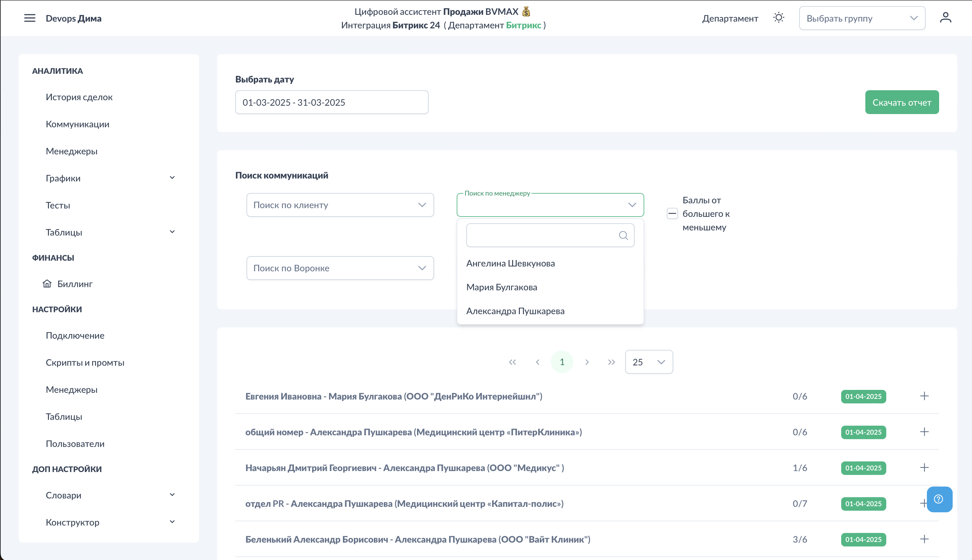Viewport: 972px width, 560px height.
Task: Go to first page double arrow
Action: coord(512,362)
